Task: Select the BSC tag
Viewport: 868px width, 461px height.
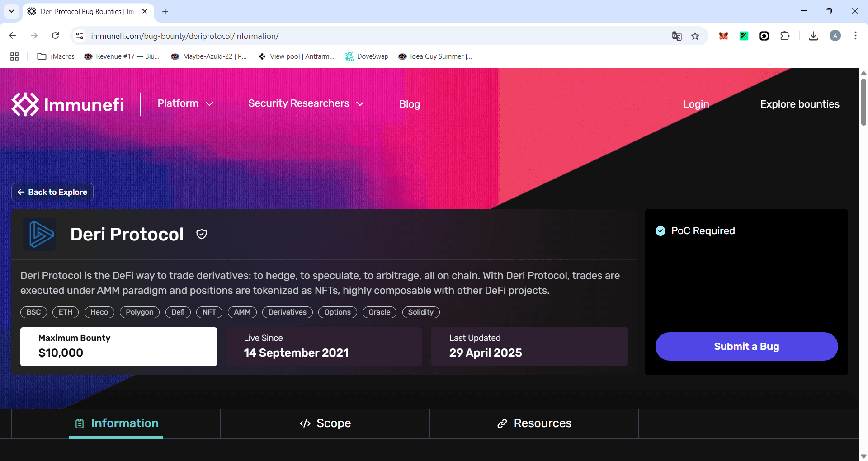Action: pos(33,312)
